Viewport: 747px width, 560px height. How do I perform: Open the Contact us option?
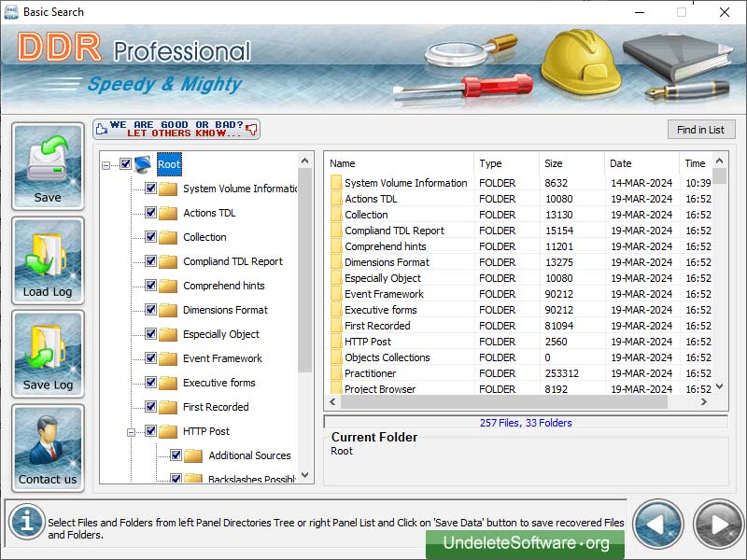coord(48,448)
